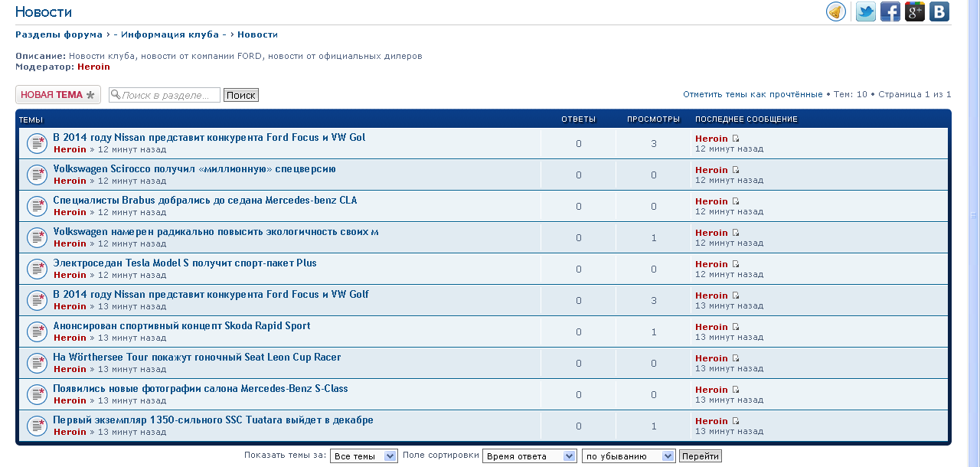Click the 'Поиск' search button
Image resolution: width=980 pixels, height=467 pixels.
point(240,95)
